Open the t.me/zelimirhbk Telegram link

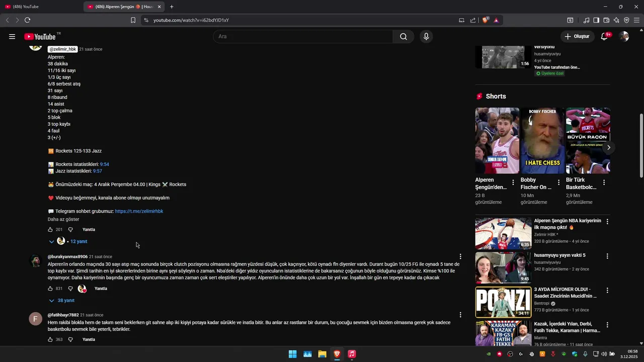[139, 211]
